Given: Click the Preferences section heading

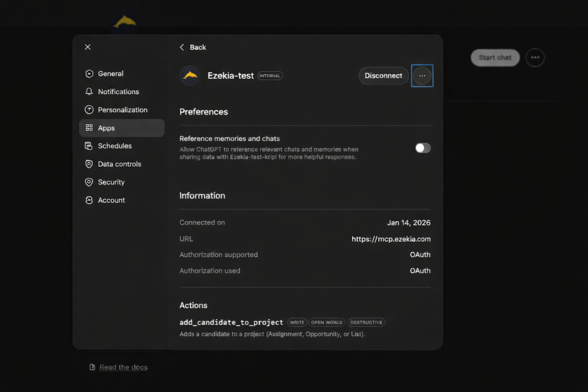Looking at the screenshot, I should click(x=204, y=112).
